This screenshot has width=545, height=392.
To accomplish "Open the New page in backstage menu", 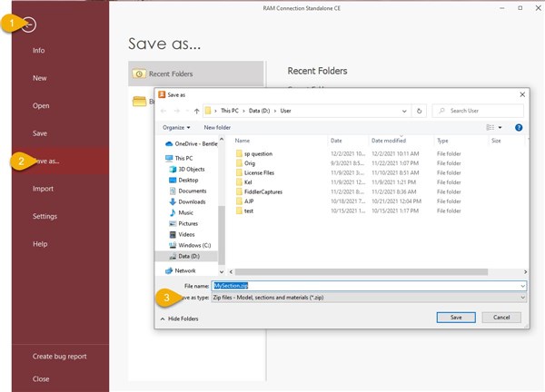I will point(40,78).
